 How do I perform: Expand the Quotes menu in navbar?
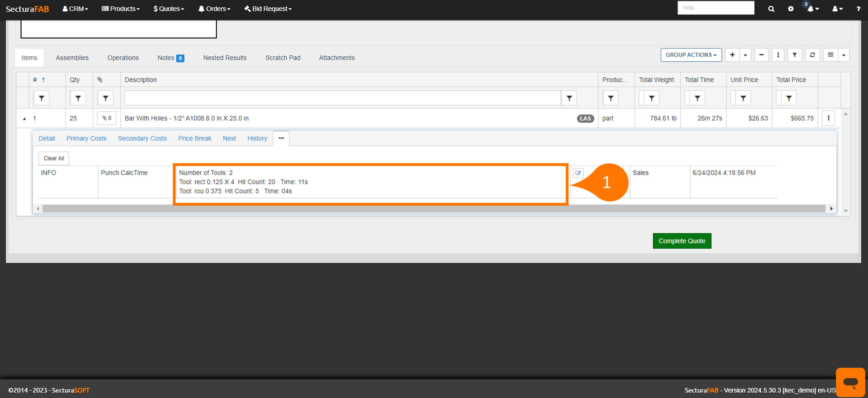pos(169,9)
